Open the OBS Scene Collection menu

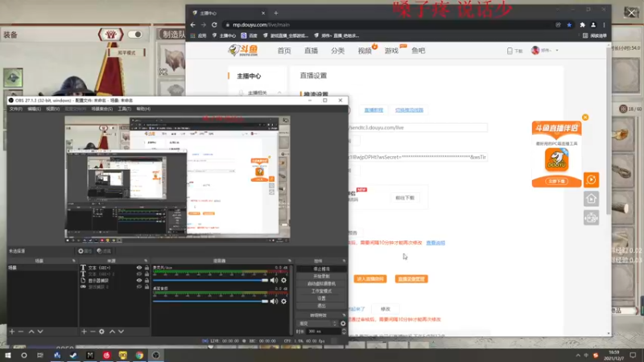click(x=102, y=109)
